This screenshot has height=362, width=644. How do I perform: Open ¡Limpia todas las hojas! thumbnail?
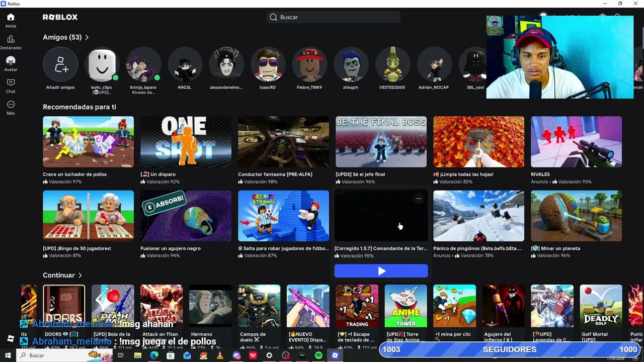(x=479, y=142)
